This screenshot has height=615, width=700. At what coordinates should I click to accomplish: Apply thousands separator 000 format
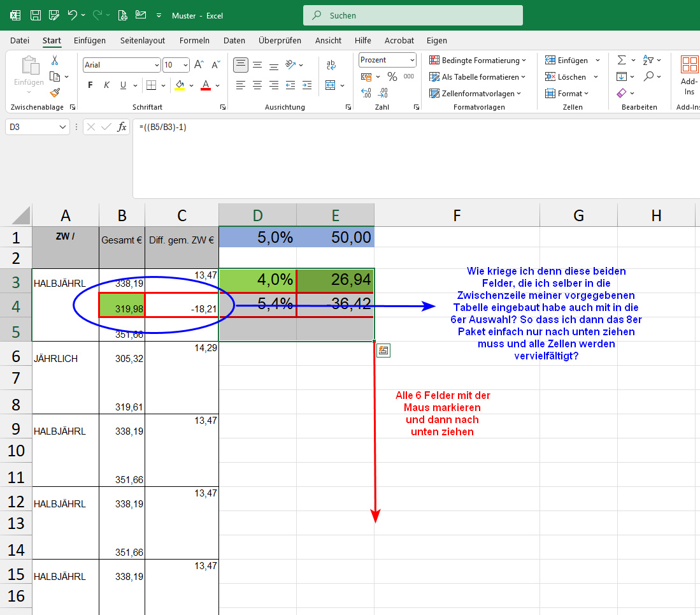pyautogui.click(x=408, y=76)
